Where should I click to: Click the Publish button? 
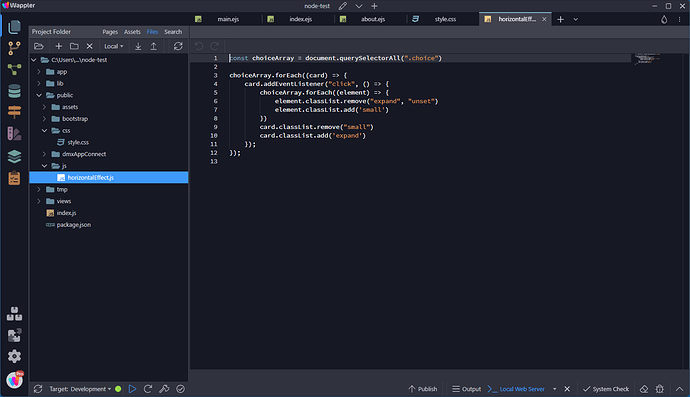tap(423, 389)
